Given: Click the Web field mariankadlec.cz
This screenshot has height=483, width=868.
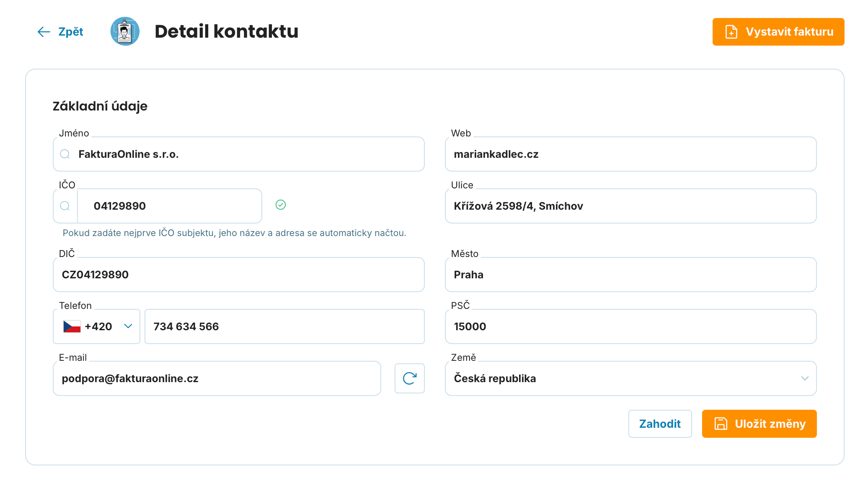Looking at the screenshot, I should coord(631,154).
